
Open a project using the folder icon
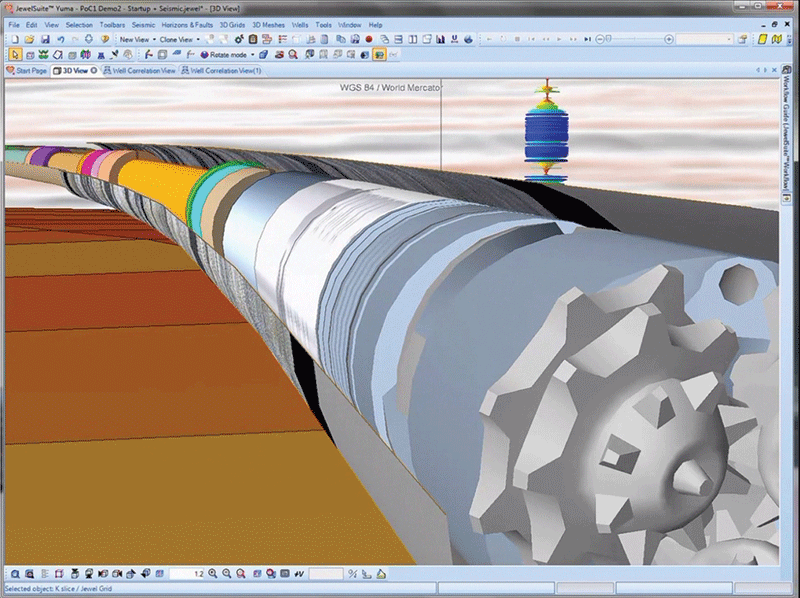point(30,39)
